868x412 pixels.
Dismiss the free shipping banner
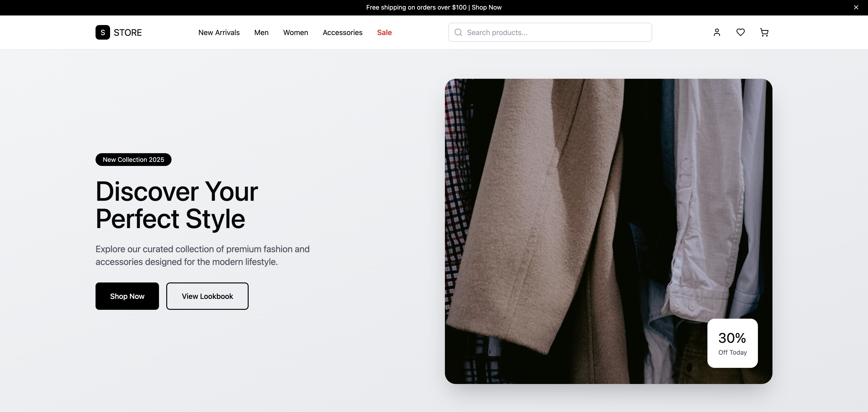tap(856, 8)
